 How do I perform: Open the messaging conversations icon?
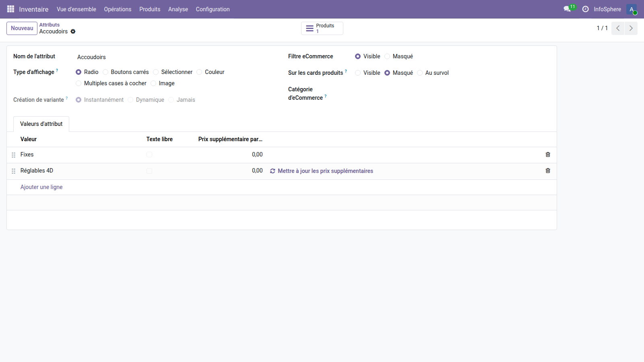click(567, 9)
